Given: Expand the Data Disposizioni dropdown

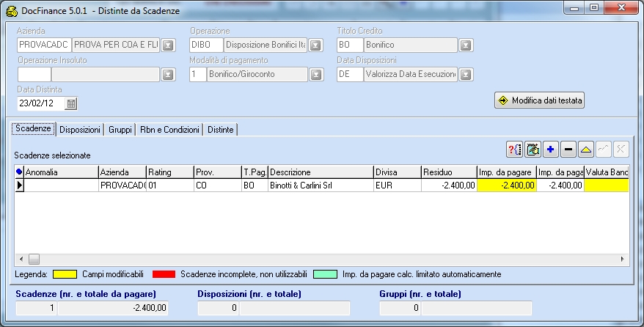Looking at the screenshot, I should [466, 74].
